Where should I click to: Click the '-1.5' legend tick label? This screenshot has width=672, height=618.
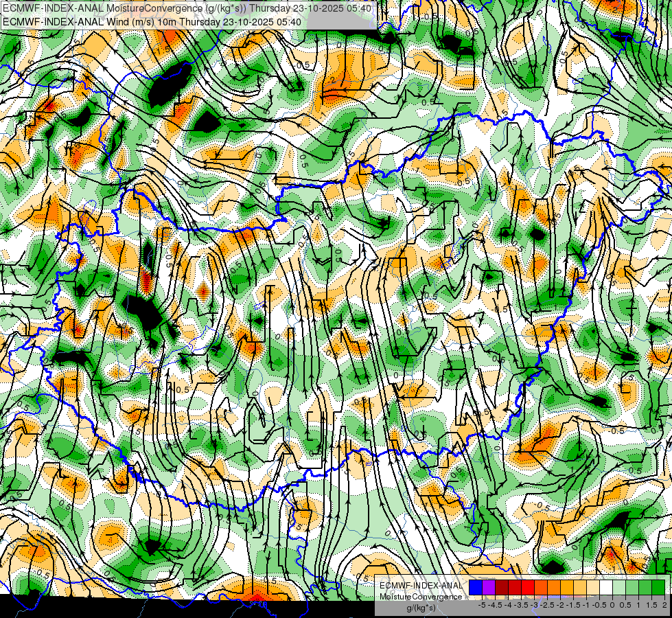[575, 605]
